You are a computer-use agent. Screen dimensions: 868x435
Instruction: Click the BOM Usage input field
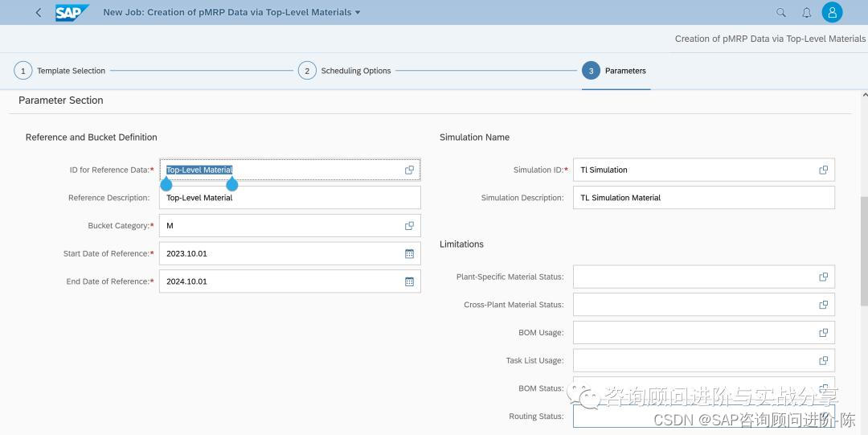click(703, 333)
